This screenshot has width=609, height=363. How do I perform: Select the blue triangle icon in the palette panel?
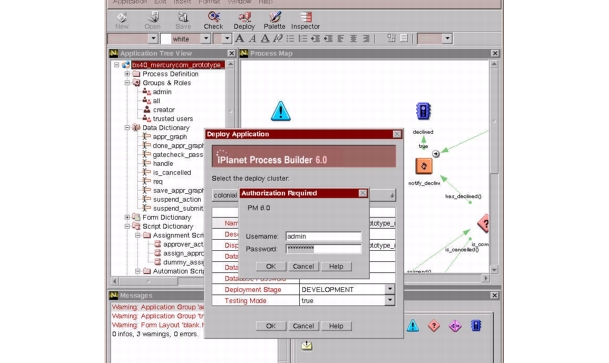[x=412, y=325]
